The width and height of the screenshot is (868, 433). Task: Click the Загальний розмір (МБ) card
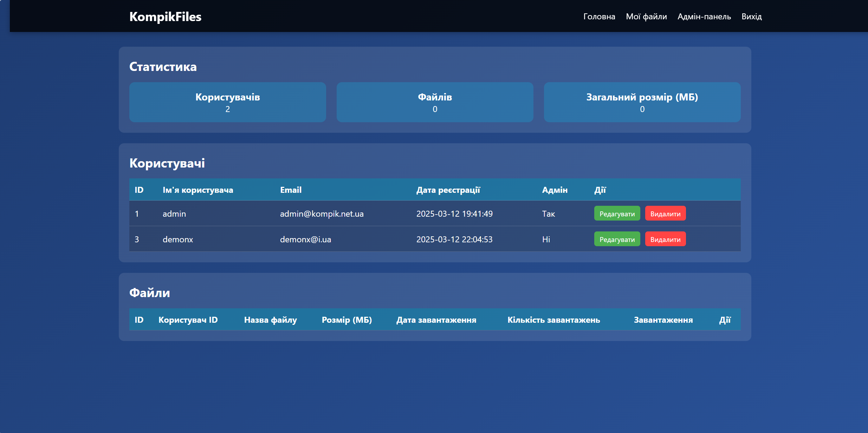click(642, 102)
